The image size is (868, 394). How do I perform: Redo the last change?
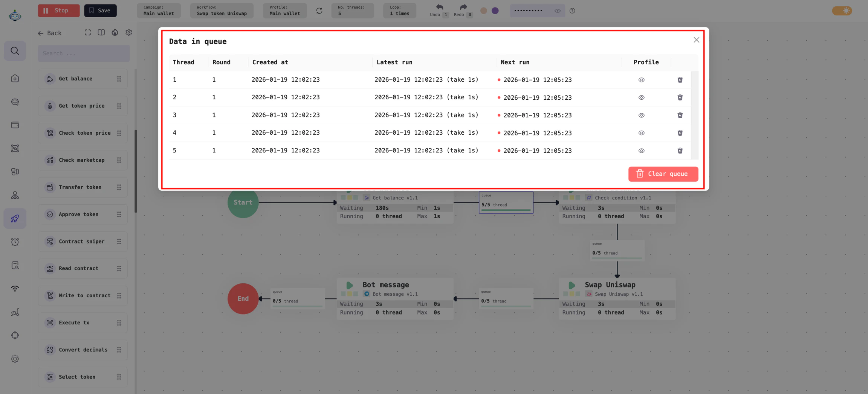pyautogui.click(x=463, y=11)
